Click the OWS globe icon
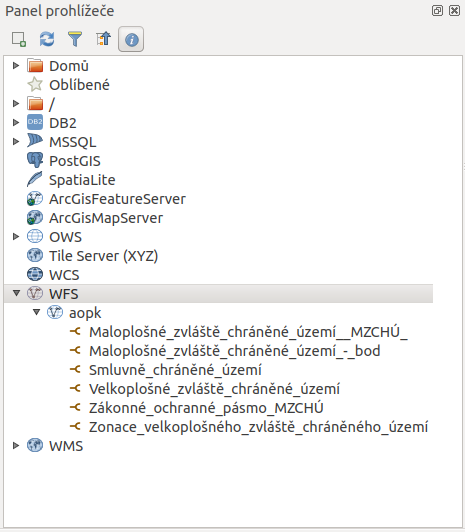The height and width of the screenshot is (532, 465). pyautogui.click(x=35, y=236)
